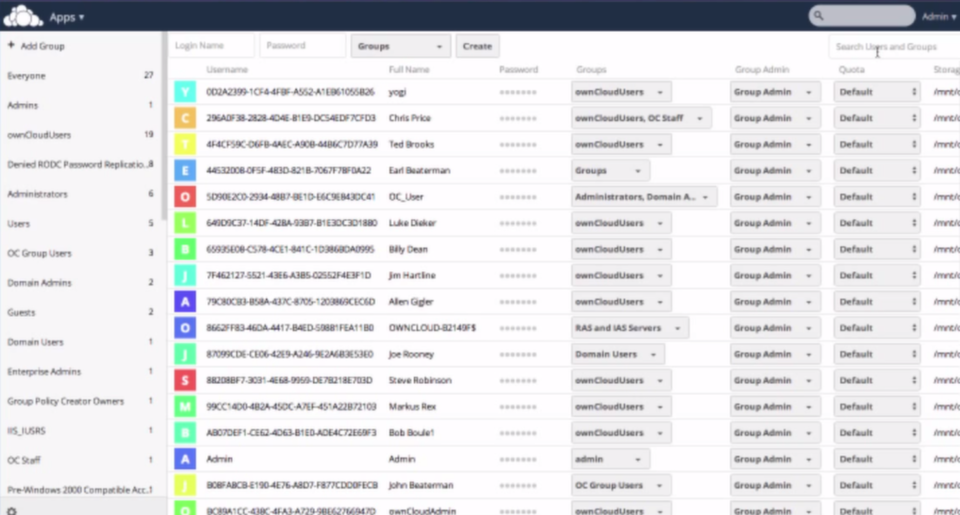Click the Full Name column header
The width and height of the screenshot is (960, 515).
pyautogui.click(x=409, y=70)
